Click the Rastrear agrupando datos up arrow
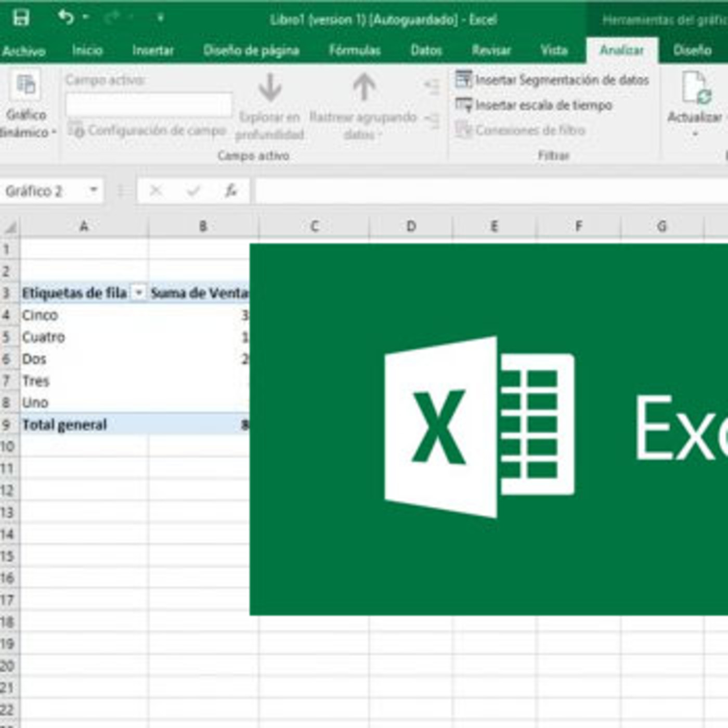 coord(364,87)
